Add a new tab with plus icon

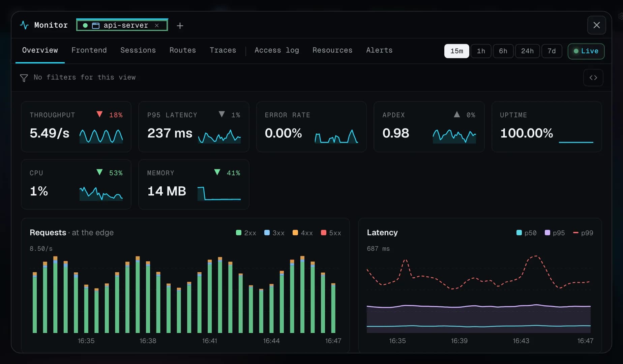pos(180,26)
